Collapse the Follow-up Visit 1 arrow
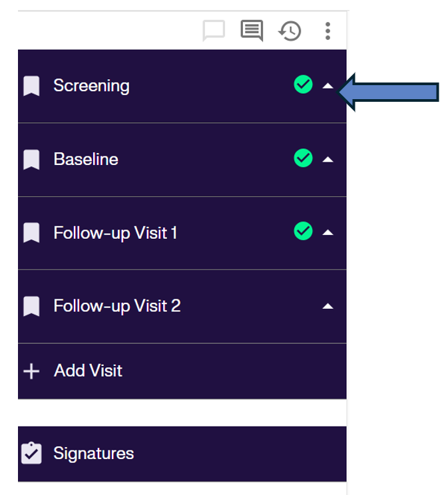This screenshot has height=495, width=448. [x=328, y=233]
